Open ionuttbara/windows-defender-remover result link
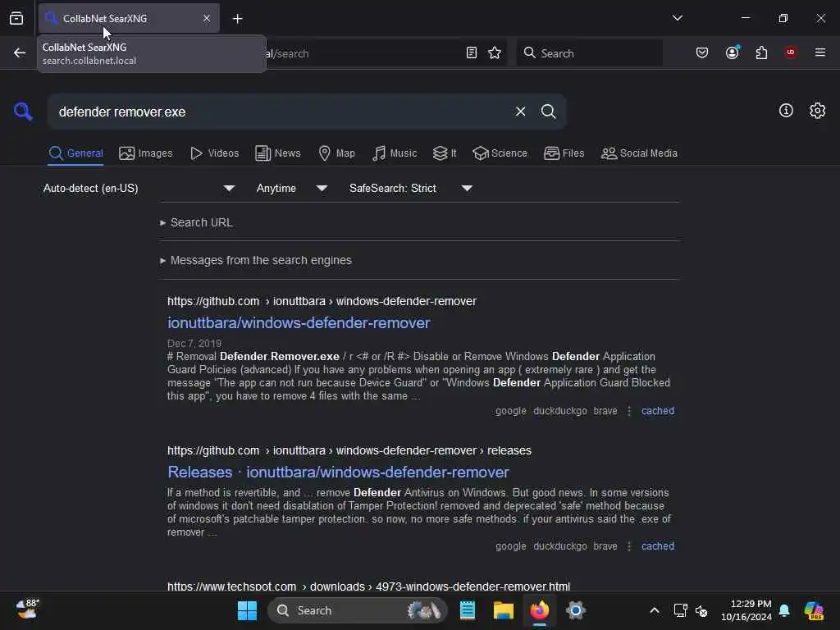The image size is (840, 630). (x=299, y=322)
